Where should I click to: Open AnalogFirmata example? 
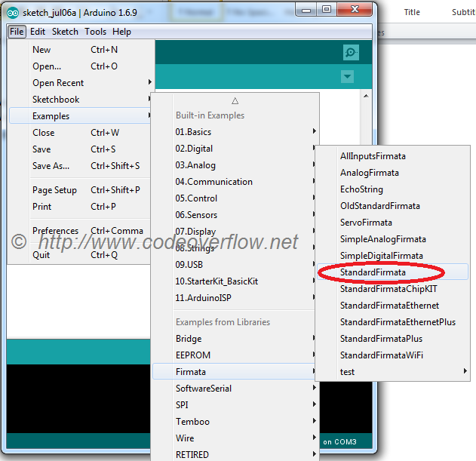(x=392, y=173)
